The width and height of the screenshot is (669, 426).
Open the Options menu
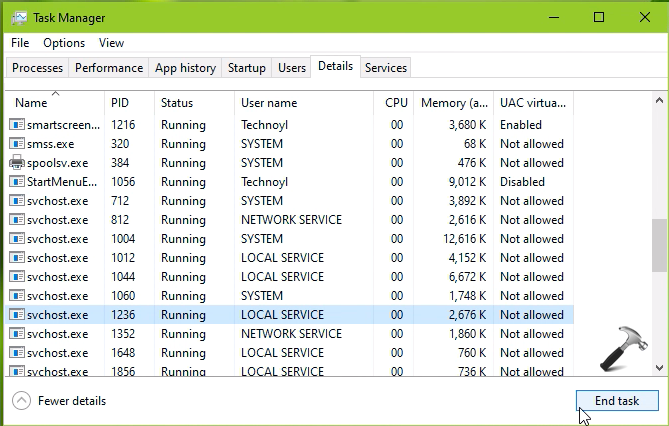point(64,43)
